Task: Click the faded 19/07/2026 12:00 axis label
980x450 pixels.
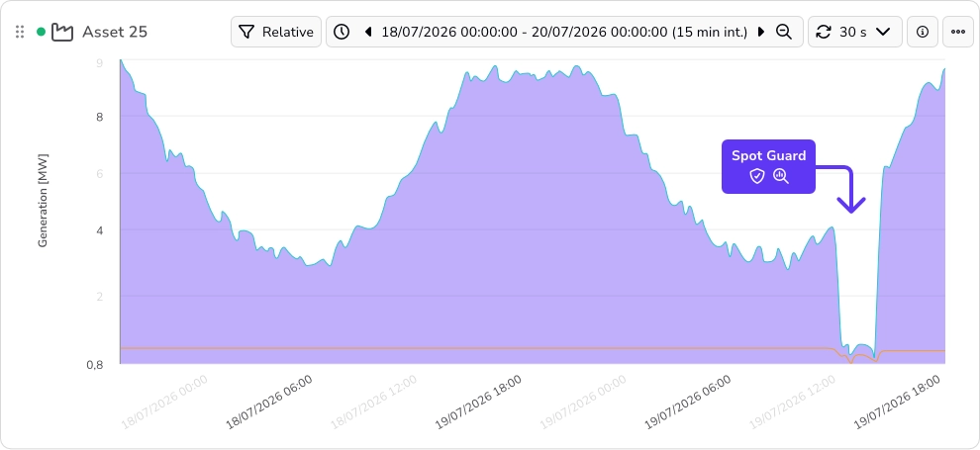Action: pyautogui.click(x=792, y=402)
